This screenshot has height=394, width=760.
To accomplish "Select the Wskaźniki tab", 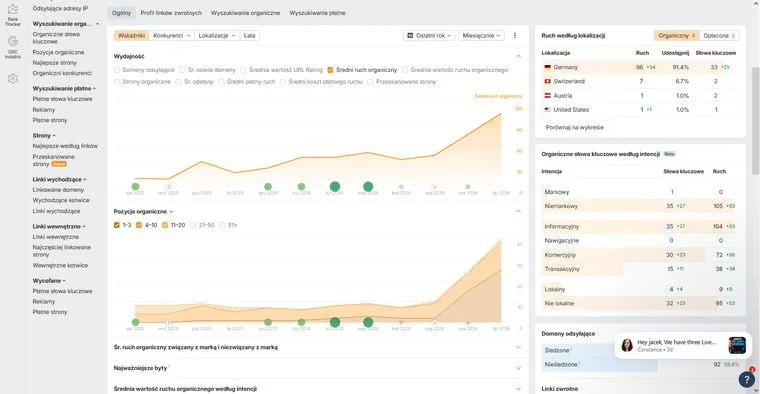I will coord(131,35).
